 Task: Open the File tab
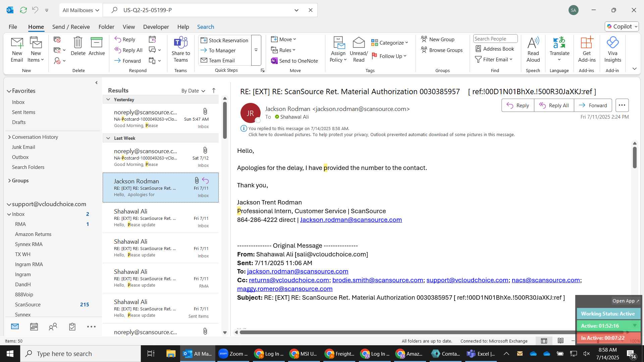coord(13,27)
